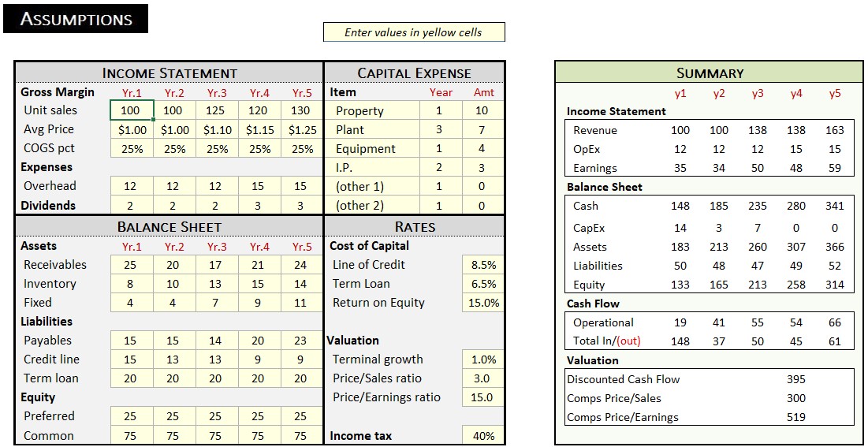Click the Discounted Cash Flow valuation result
The image size is (868, 447).
tap(795, 379)
